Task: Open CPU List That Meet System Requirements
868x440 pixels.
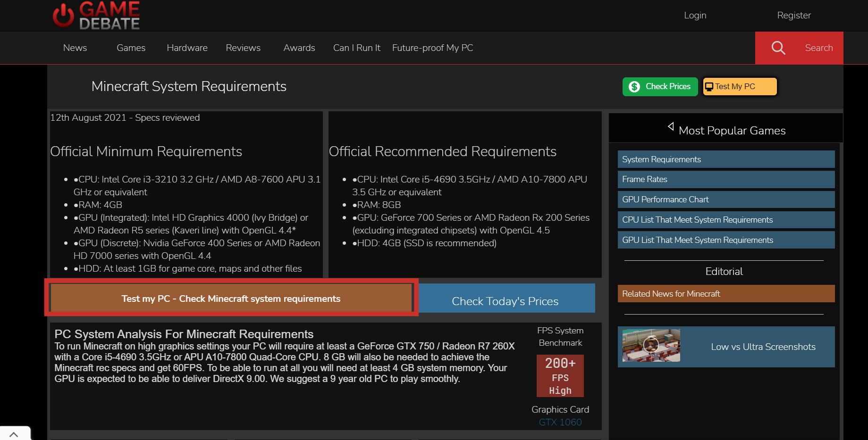Action: coord(726,220)
